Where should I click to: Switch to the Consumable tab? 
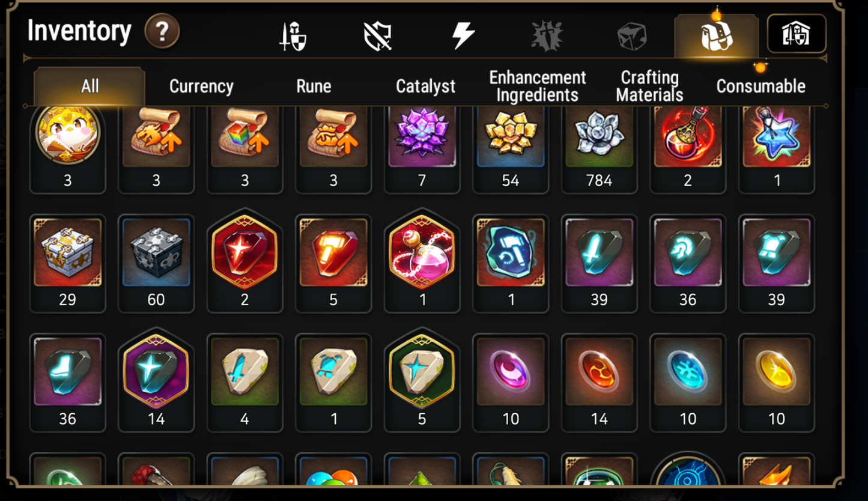coord(760,87)
